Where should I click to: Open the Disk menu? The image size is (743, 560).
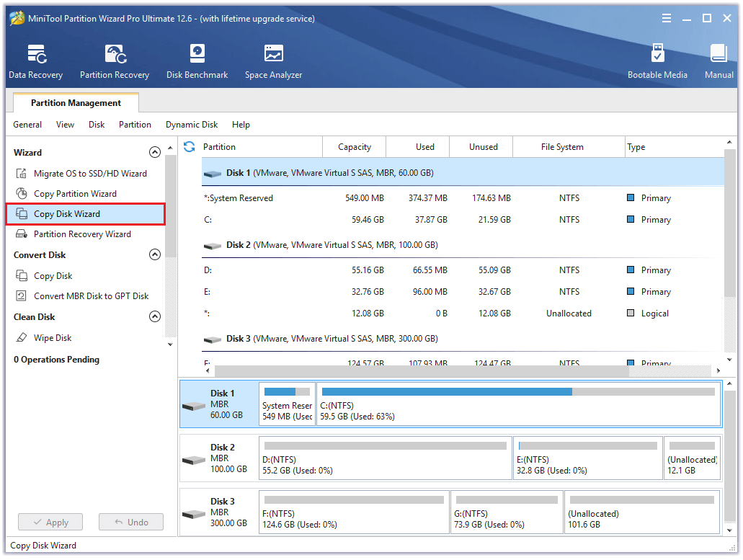pyautogui.click(x=96, y=125)
